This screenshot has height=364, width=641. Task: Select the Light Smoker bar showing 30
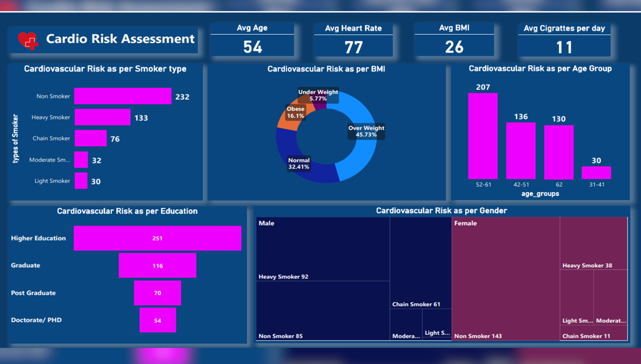81,181
